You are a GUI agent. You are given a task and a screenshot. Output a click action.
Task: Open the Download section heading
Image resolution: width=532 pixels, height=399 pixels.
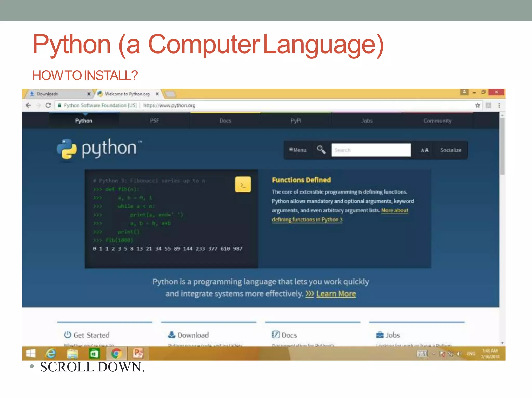coord(193,335)
